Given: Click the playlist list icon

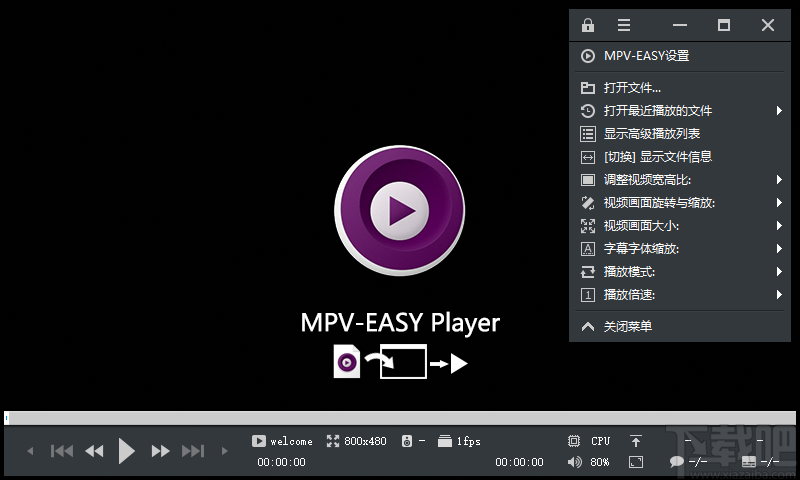Looking at the screenshot, I should tap(588, 134).
